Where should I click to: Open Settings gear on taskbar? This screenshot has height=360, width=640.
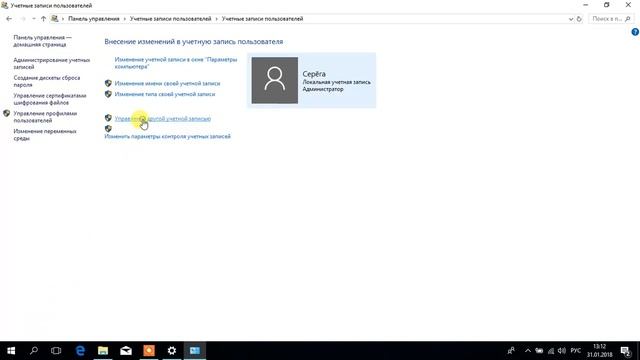172,351
